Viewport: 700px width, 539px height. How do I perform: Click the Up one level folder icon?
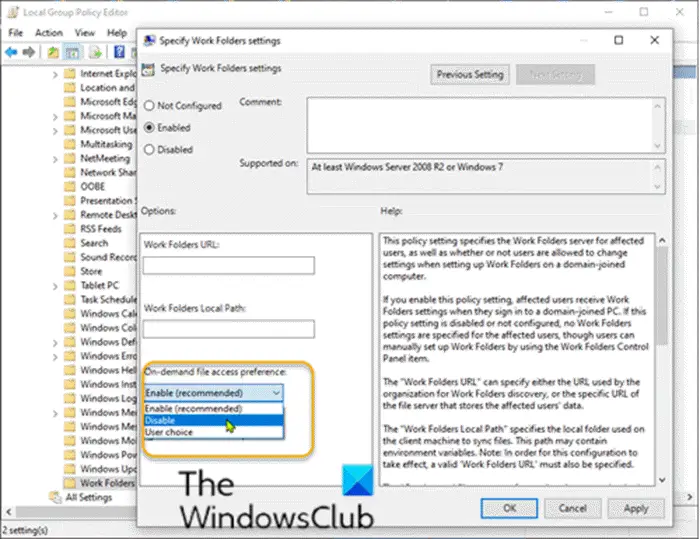tap(53, 53)
